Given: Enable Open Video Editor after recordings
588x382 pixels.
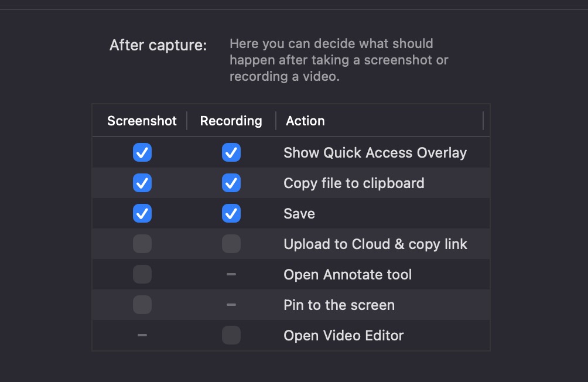Looking at the screenshot, I should pos(231,335).
